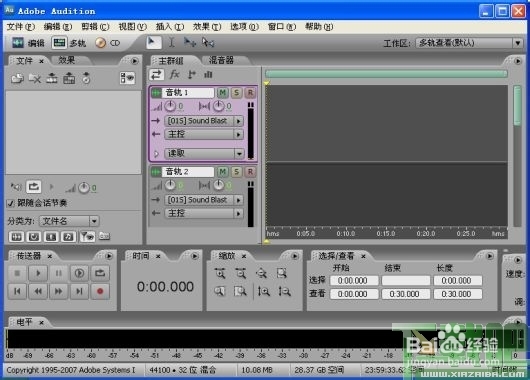
Task: Click the horizontal timeline scroll bar
Action: [386, 74]
